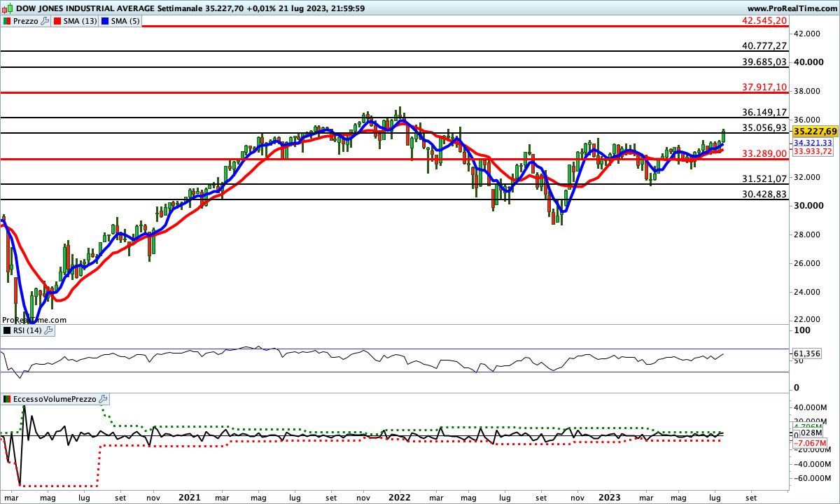Screen dimensions: 840x504
Task: Select the Prezzo legend label
Action: tap(26, 21)
